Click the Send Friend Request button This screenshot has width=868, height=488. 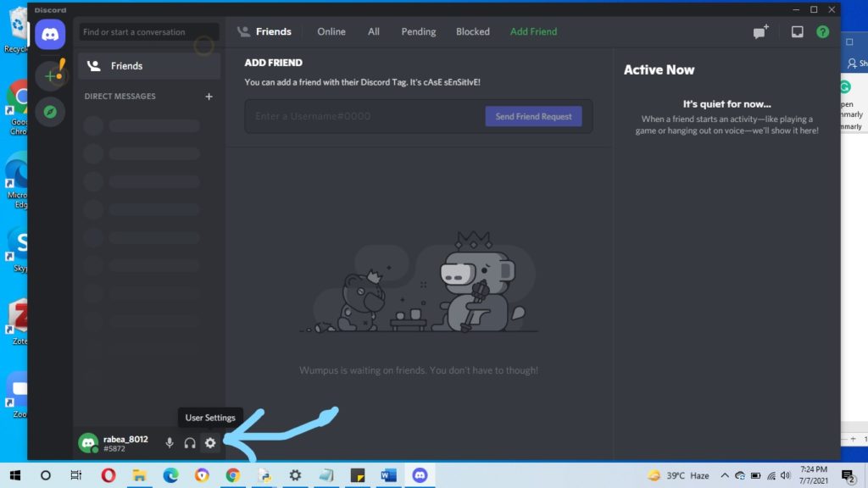pyautogui.click(x=534, y=116)
